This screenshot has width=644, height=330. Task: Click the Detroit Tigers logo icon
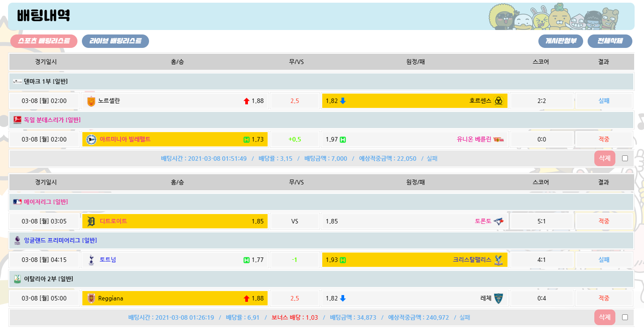coord(91,221)
